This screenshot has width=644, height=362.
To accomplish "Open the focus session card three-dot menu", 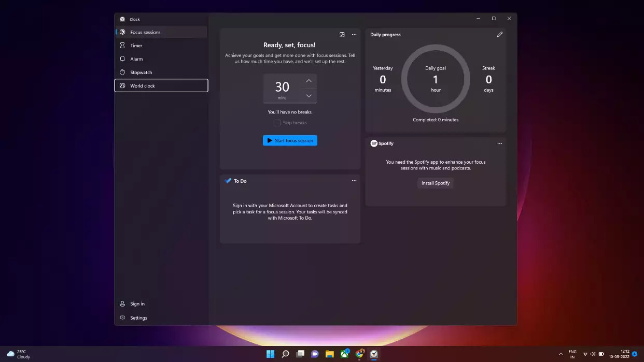I will 354,35.
